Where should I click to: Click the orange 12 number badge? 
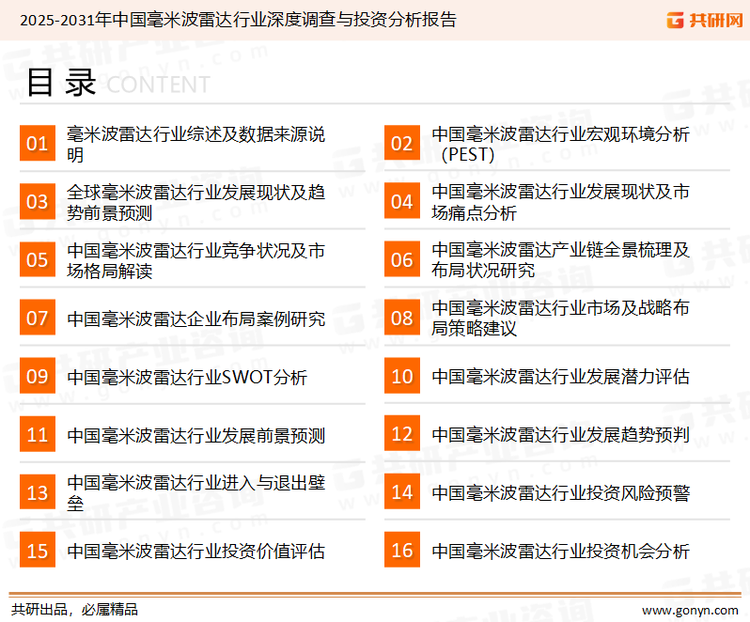[402, 434]
